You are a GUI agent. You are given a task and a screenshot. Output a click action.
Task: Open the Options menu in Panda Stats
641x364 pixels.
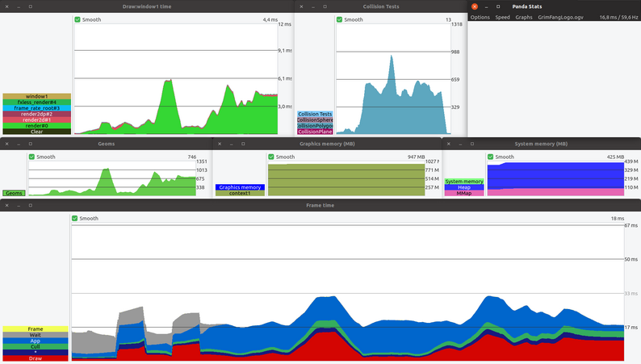480,17
